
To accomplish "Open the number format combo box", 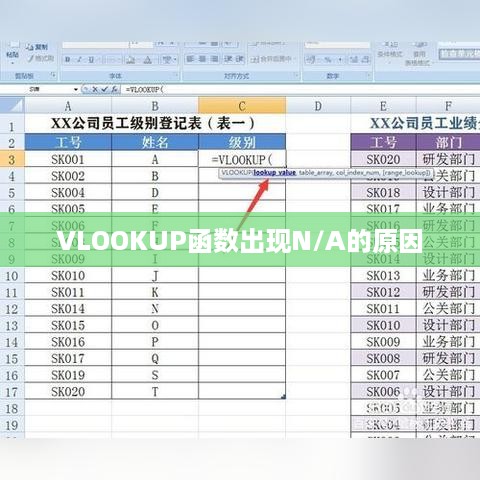I will click(x=337, y=45).
